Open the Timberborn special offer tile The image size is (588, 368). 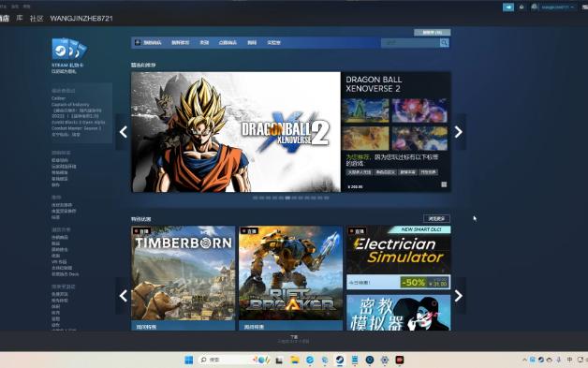(183, 277)
